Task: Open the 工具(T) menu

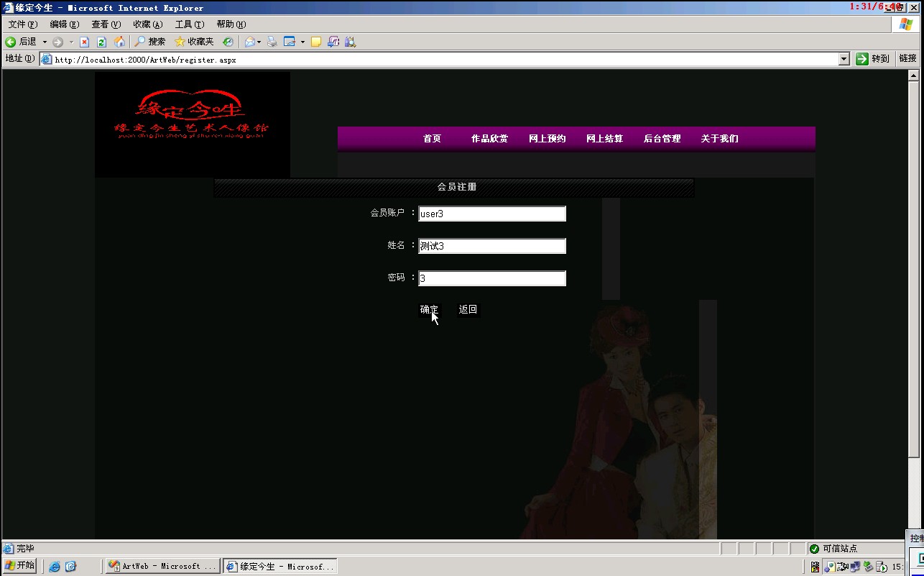Action: [190, 24]
